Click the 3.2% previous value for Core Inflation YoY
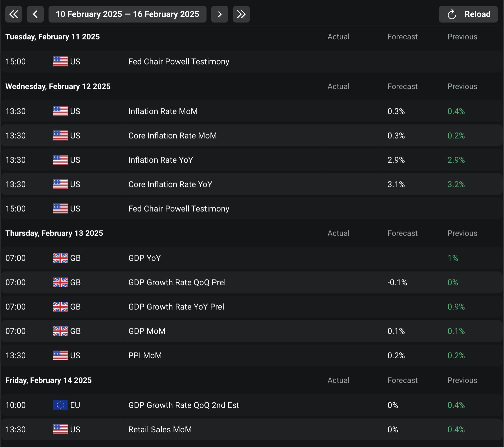 tap(456, 184)
